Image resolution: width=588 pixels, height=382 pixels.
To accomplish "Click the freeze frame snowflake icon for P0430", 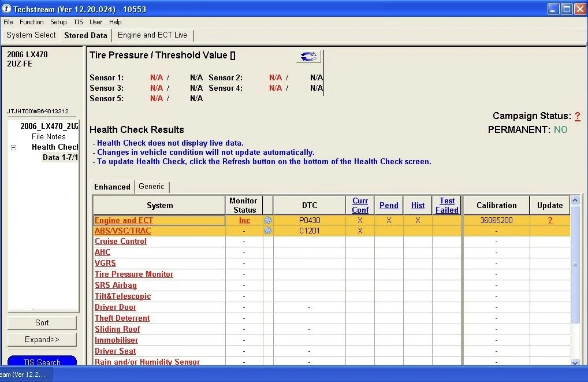I will (x=267, y=220).
